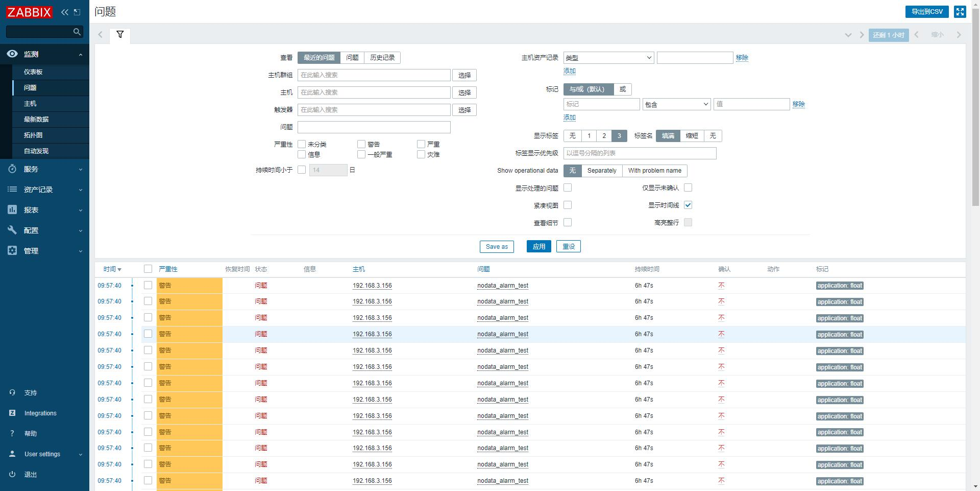Click the Reports bar chart icon
980x491 pixels.
12,209
